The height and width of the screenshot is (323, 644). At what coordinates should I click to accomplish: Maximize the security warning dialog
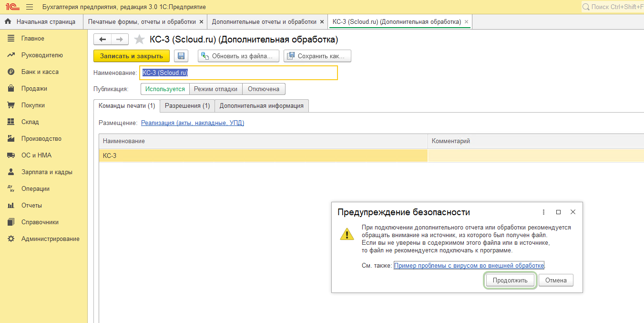click(558, 212)
